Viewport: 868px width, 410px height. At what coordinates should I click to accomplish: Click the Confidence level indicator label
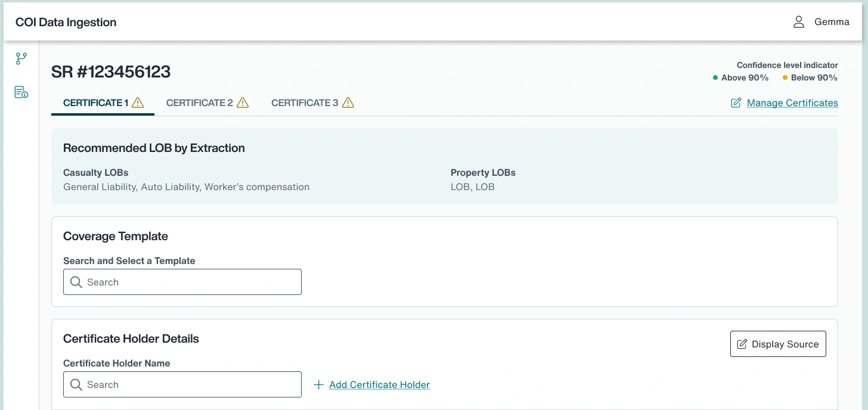coord(787,65)
